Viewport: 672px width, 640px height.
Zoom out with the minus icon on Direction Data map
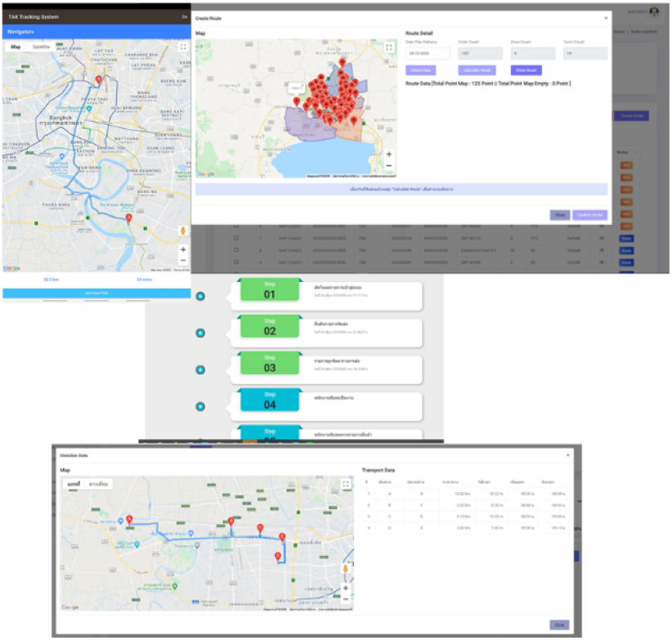346,599
